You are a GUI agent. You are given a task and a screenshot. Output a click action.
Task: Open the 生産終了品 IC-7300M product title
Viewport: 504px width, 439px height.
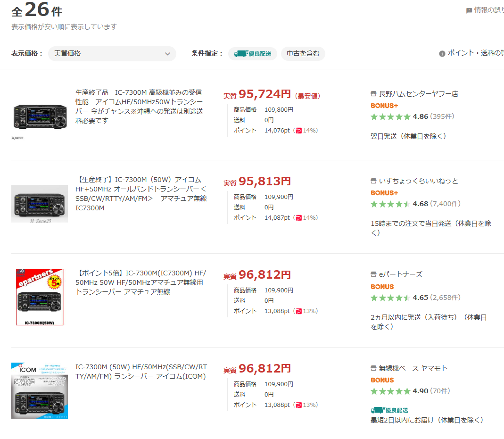point(139,106)
